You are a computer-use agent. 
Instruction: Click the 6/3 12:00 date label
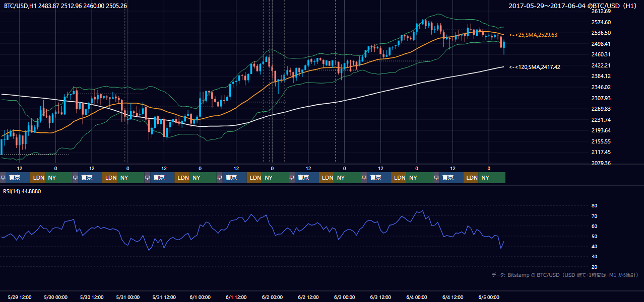tap(380, 297)
